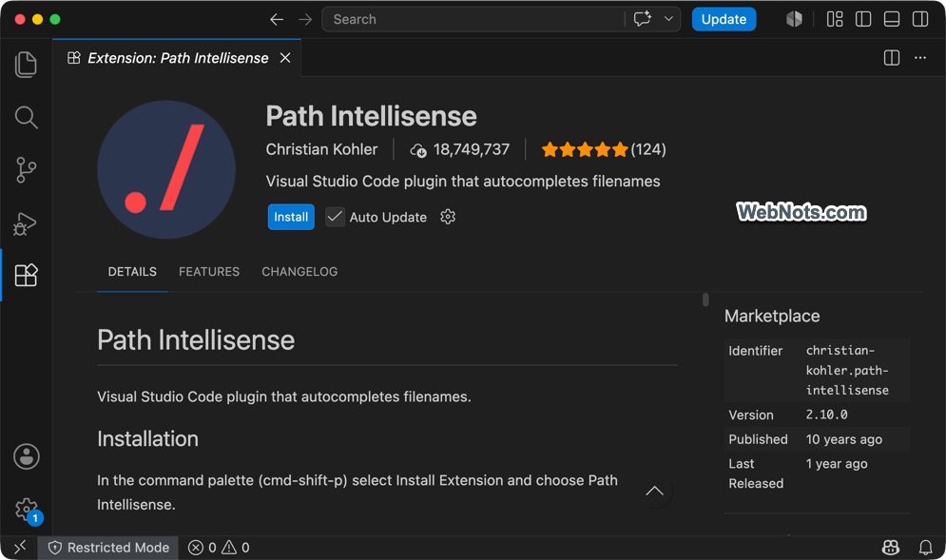Split the editor to the right
This screenshot has width=946, height=560.
tap(892, 58)
